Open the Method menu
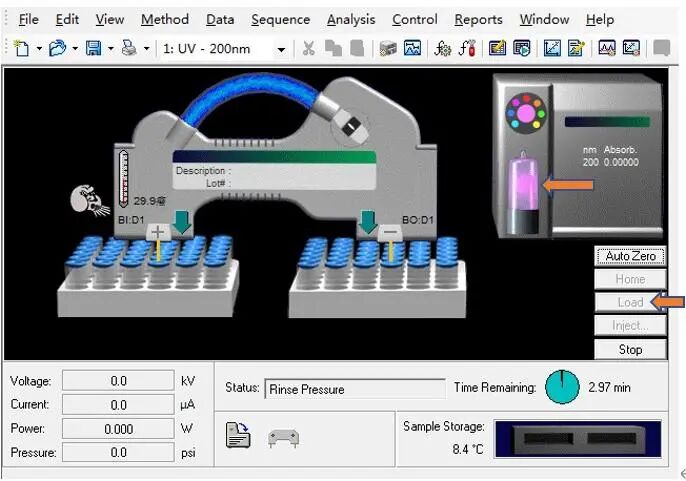 (164, 19)
